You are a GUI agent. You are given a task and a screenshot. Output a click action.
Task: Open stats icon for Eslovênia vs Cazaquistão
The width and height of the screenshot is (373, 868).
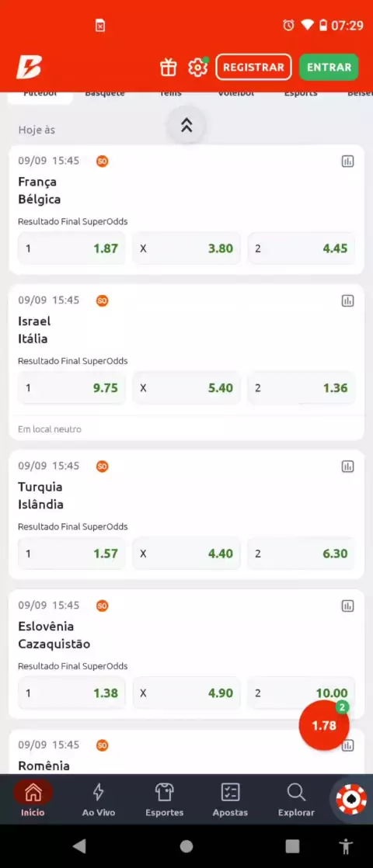(x=347, y=606)
